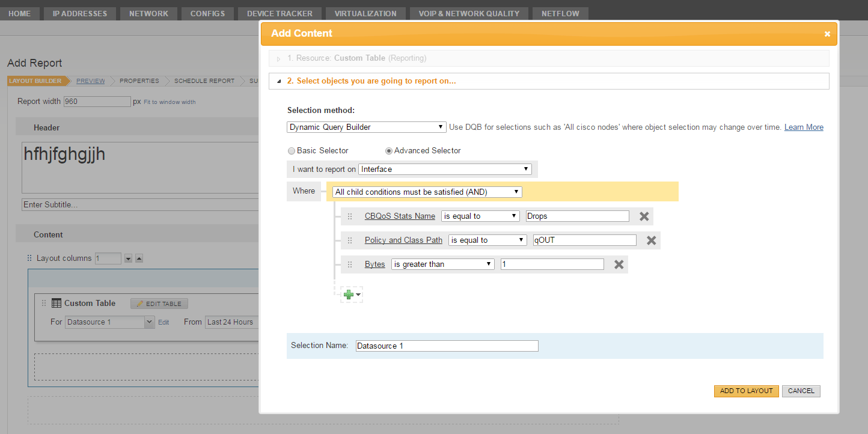Viewport: 868px width, 434px height.
Task: Click the Custom Table drag handle
Action: pos(44,304)
